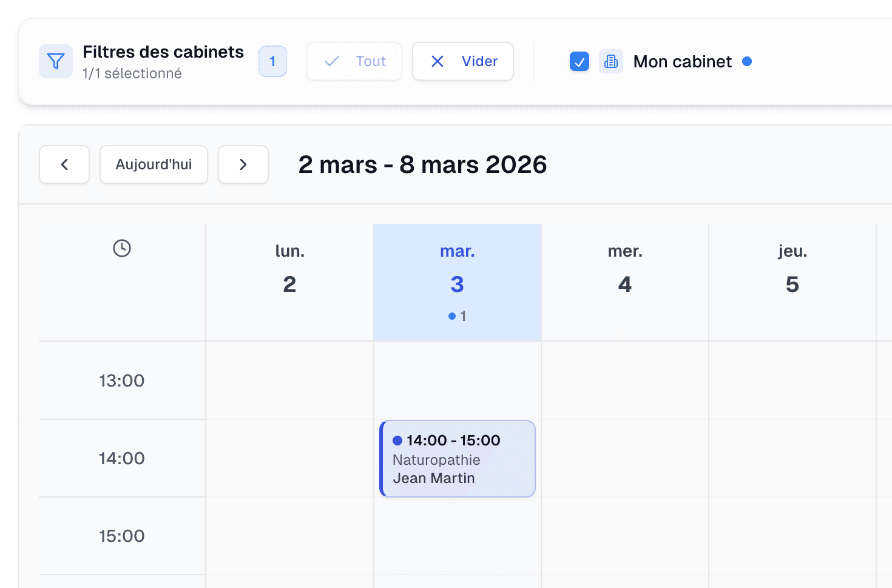Click the "2 mars - 8 mars 2026" heading
This screenshot has width=892, height=588.
(x=423, y=164)
